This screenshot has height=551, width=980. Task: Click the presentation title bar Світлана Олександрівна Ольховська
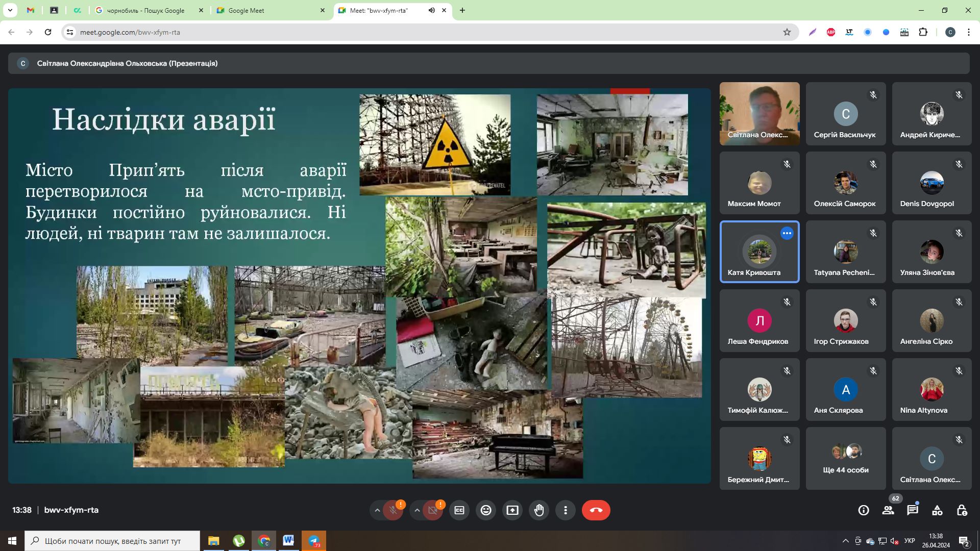(x=488, y=63)
